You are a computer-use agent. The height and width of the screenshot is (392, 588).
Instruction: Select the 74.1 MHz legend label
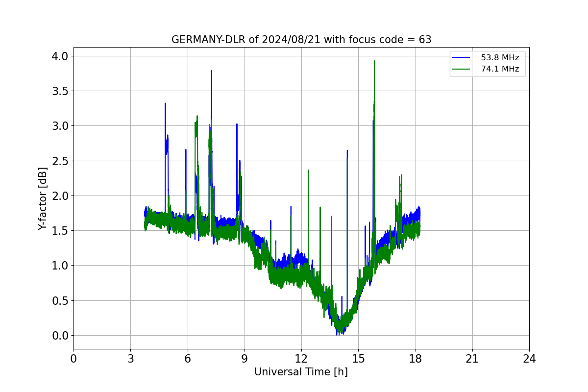tap(500, 69)
